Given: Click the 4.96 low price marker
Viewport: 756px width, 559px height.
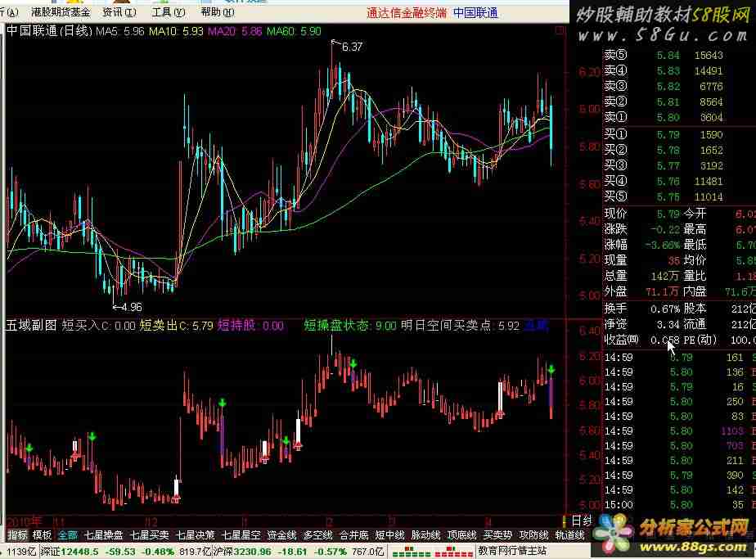Looking at the screenshot, I should (x=132, y=307).
